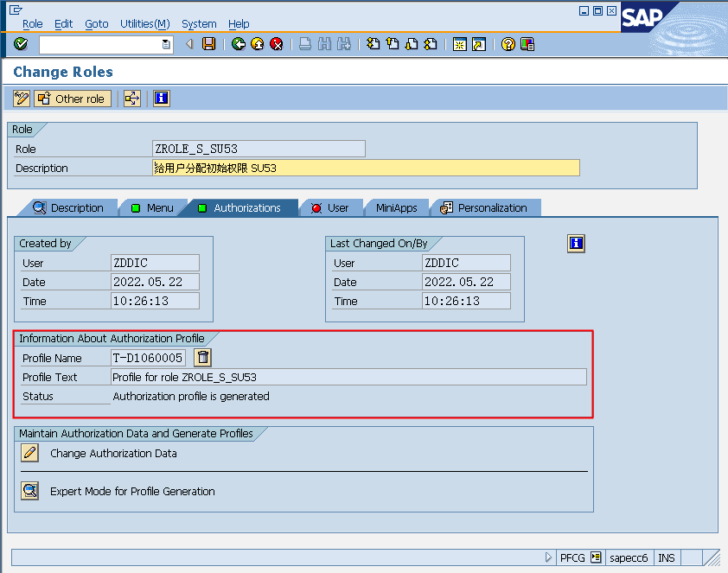Click the SAP window menu icon

[16, 10]
